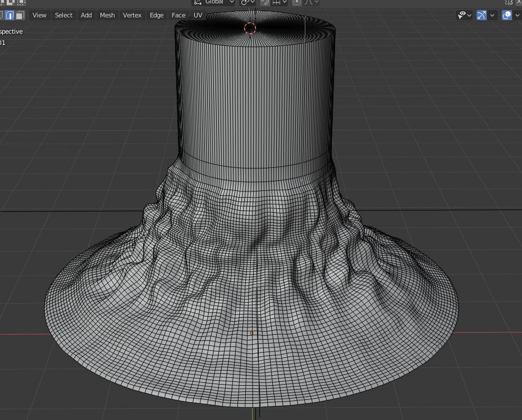522x420 pixels.
Task: Open the Edge menu
Action: (x=157, y=15)
